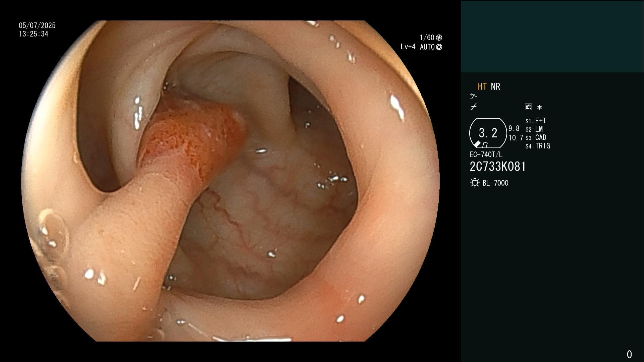
Task: Click the 10.7 value beside the gauge
Action: [516, 138]
